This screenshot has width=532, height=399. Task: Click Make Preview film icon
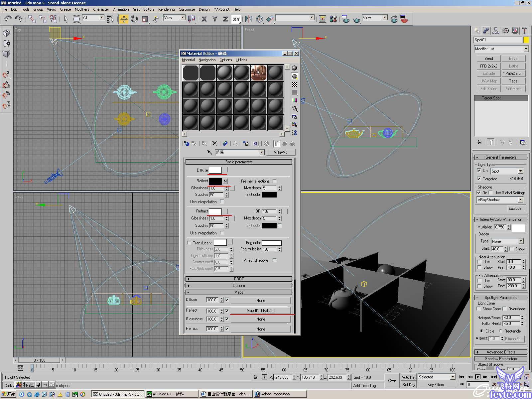(295, 109)
